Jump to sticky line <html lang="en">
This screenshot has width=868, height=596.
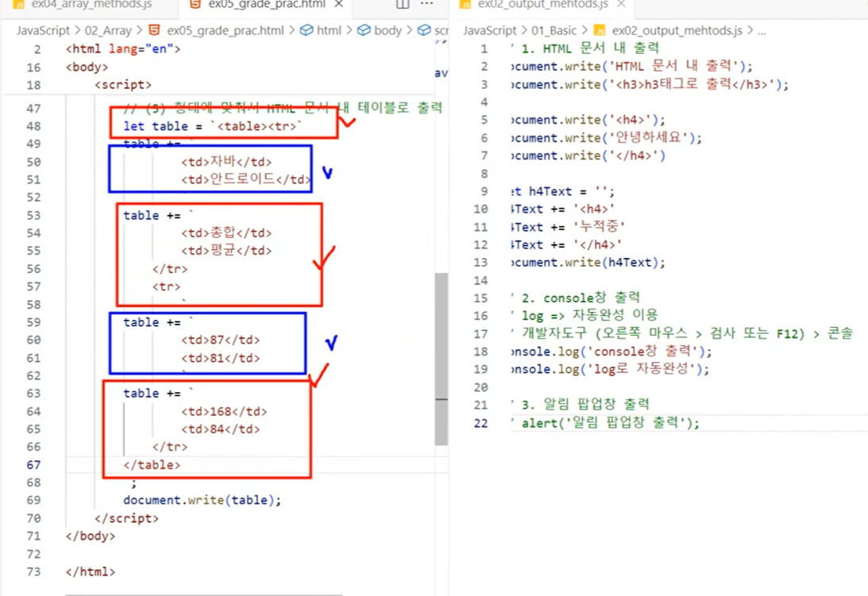click(x=123, y=48)
